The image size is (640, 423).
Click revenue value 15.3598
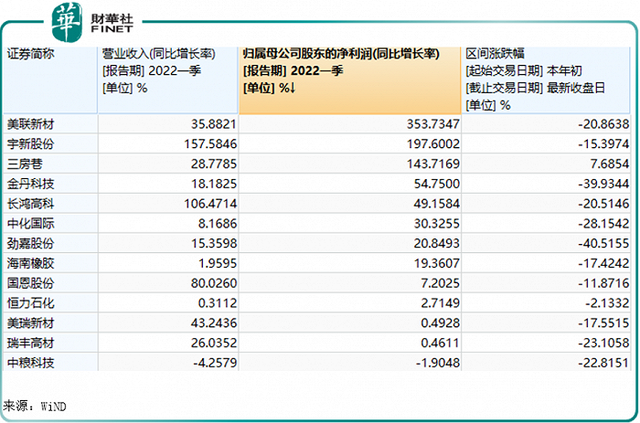pyautogui.click(x=214, y=244)
